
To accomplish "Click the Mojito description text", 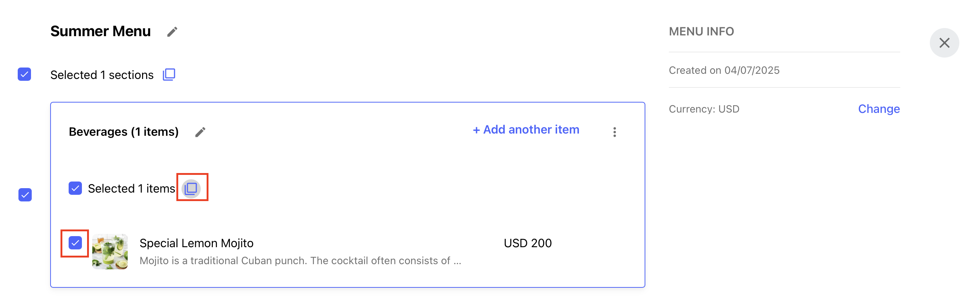I will 300,260.
